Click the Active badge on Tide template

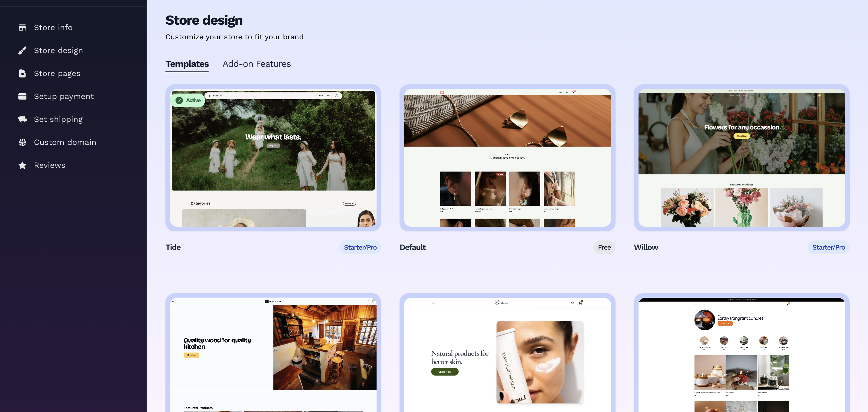(x=188, y=100)
